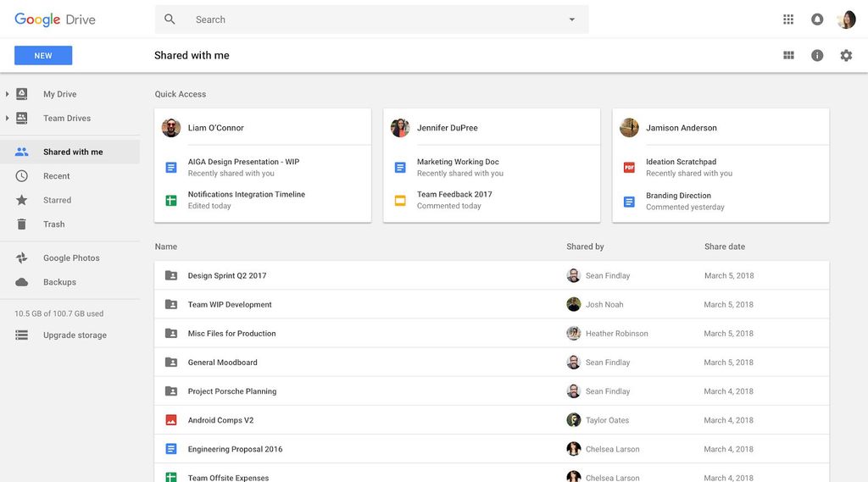The height and width of the screenshot is (482, 868).
Task: Open the search options dropdown arrow
Action: pyautogui.click(x=571, y=19)
